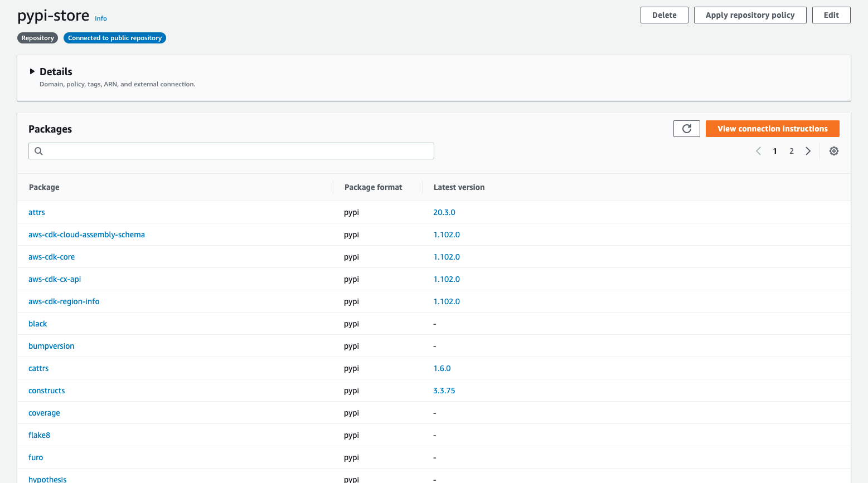The width and height of the screenshot is (868, 483).
Task: Open version 1.102.0 of aws-cdk-cx-api
Action: pos(447,279)
